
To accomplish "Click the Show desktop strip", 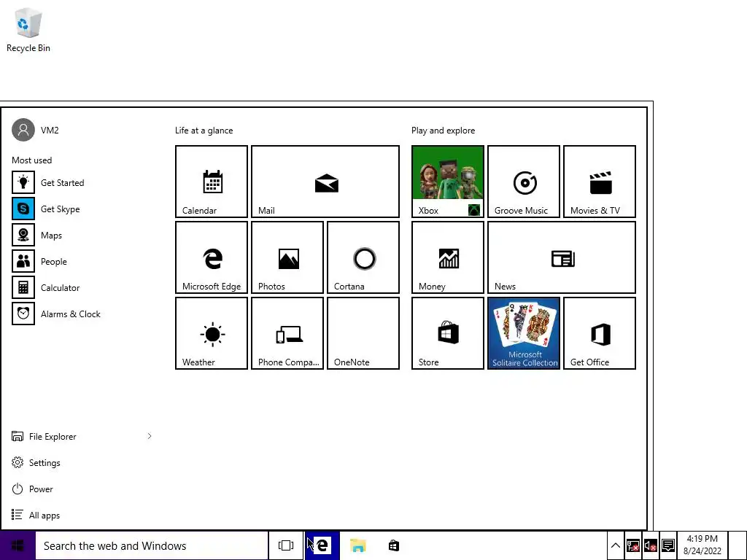I will click(738, 545).
